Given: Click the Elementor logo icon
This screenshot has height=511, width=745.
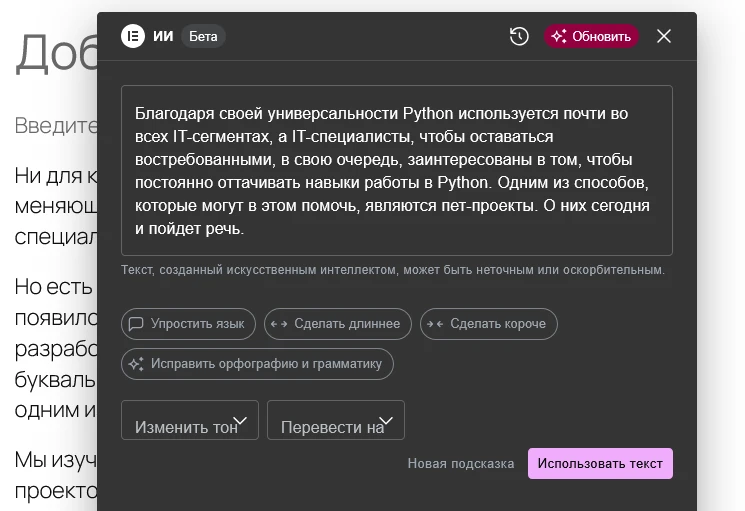Looking at the screenshot, I should [133, 36].
